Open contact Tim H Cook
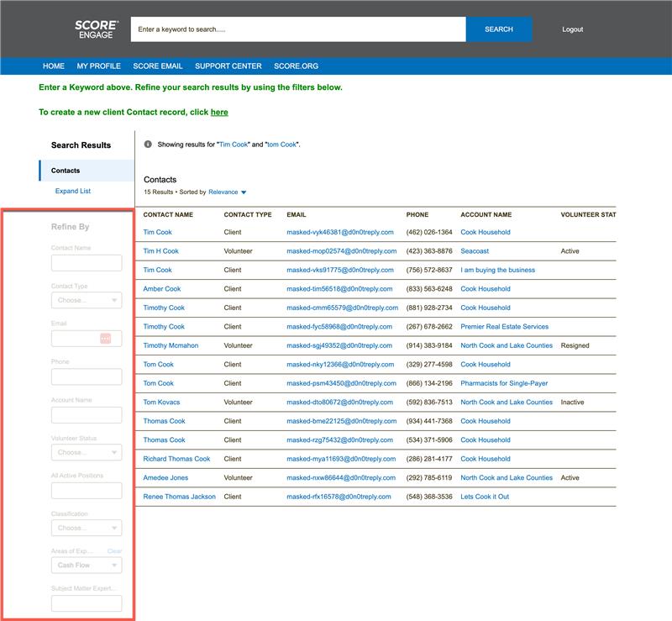The height and width of the screenshot is (621, 672). click(x=160, y=251)
